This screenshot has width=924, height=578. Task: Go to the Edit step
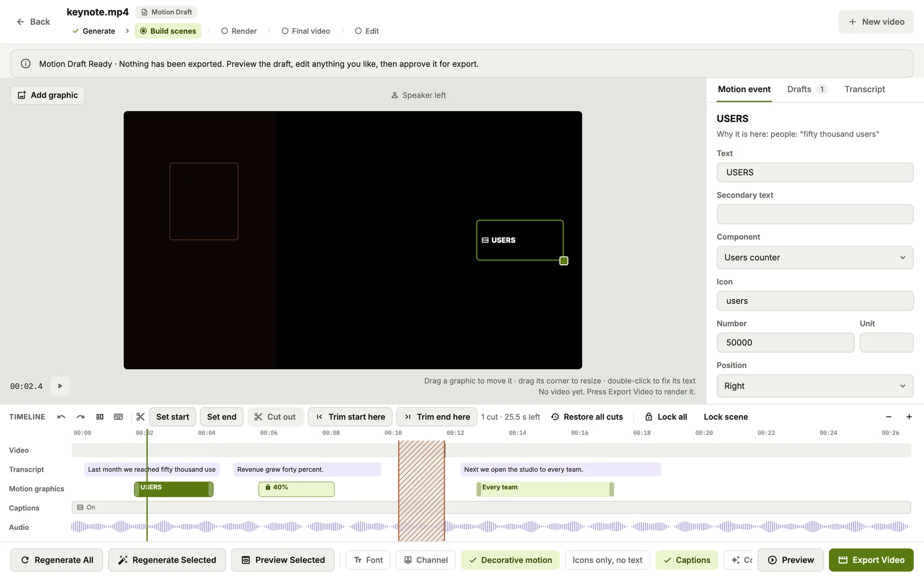click(367, 31)
